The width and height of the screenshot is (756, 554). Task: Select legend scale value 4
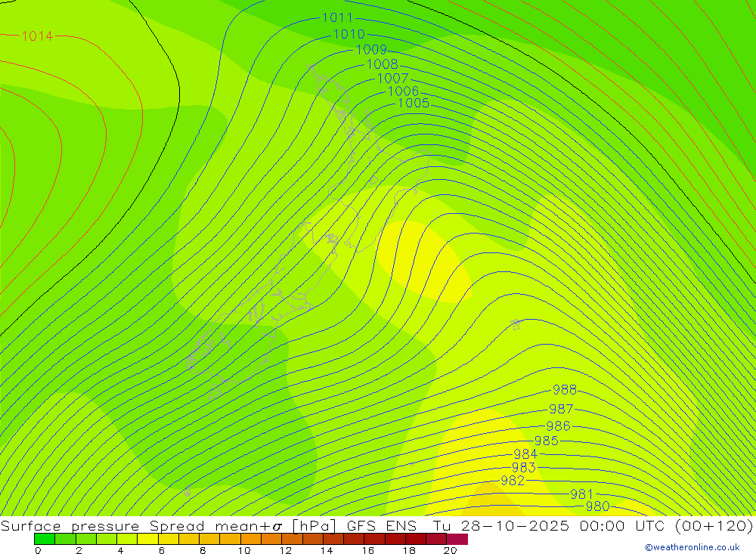(120, 550)
